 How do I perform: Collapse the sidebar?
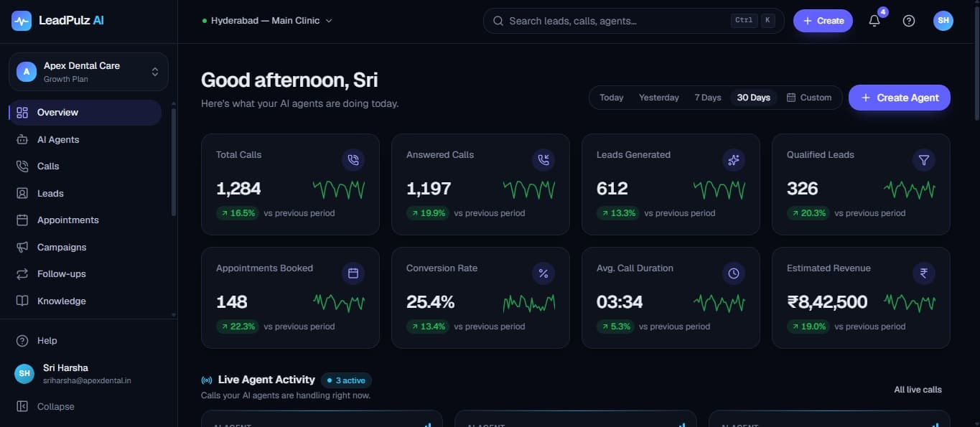[46, 406]
